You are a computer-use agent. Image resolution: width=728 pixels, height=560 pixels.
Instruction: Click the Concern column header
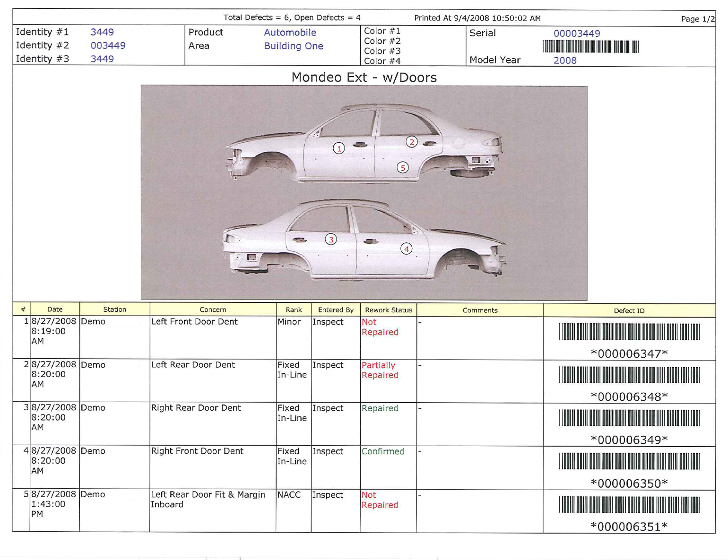pyautogui.click(x=213, y=310)
